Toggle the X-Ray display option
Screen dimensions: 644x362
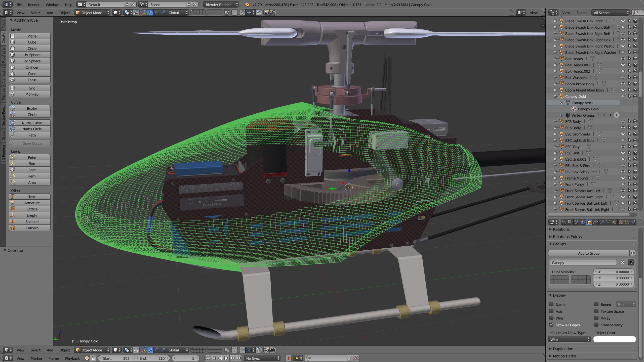click(x=596, y=318)
